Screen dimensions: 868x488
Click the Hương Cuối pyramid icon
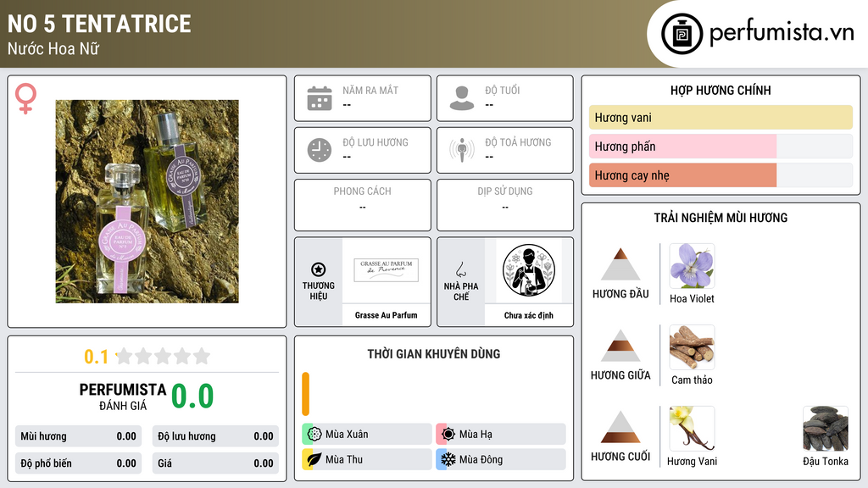pyautogui.click(x=620, y=427)
